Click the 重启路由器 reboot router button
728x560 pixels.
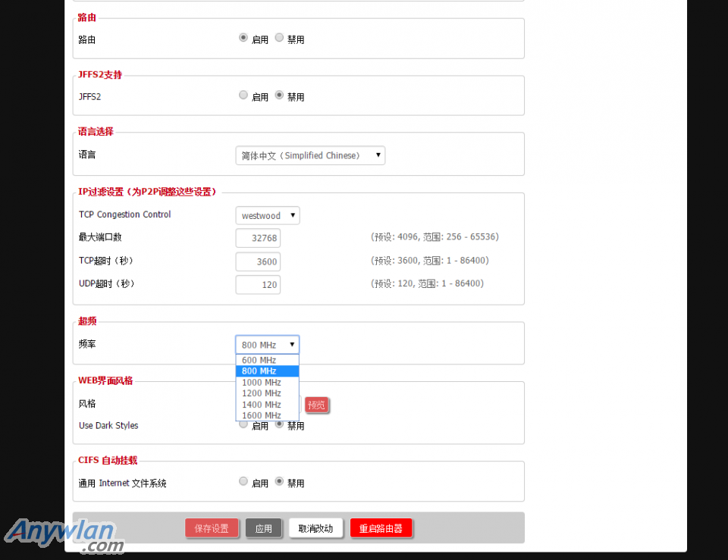(381, 528)
